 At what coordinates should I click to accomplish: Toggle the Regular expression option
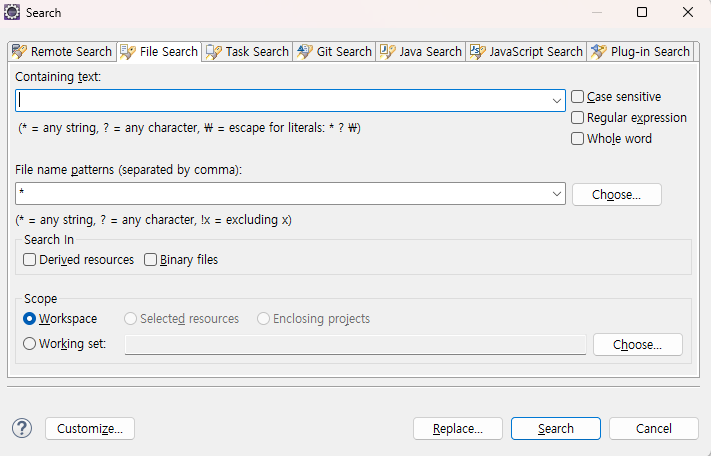point(578,118)
